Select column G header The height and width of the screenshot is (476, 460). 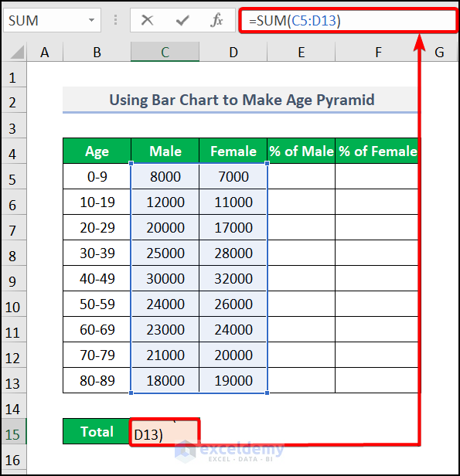pyautogui.click(x=439, y=53)
